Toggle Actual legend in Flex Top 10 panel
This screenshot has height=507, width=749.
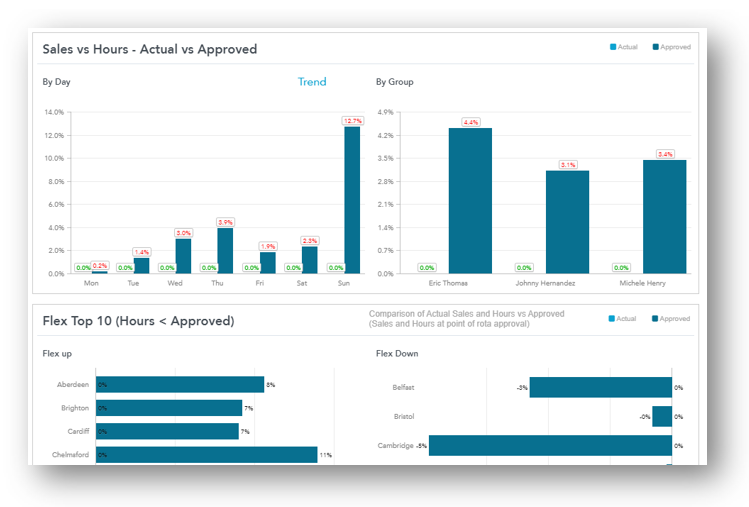pos(623,319)
